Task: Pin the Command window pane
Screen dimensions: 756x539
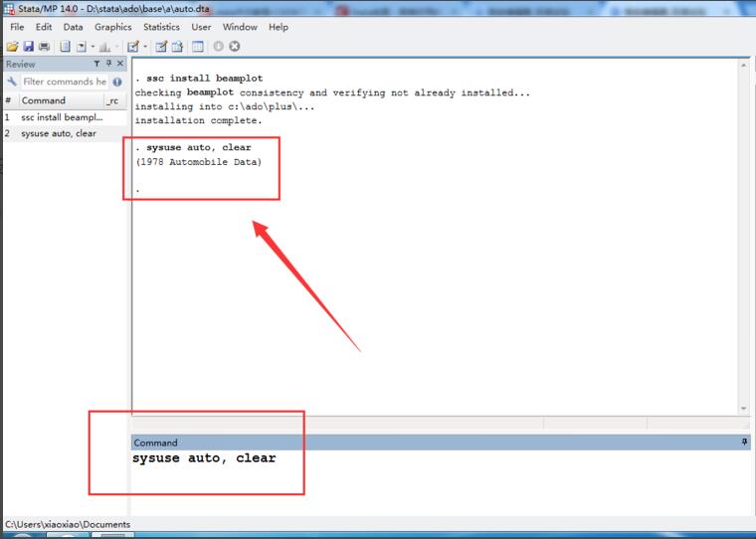Action: click(744, 443)
